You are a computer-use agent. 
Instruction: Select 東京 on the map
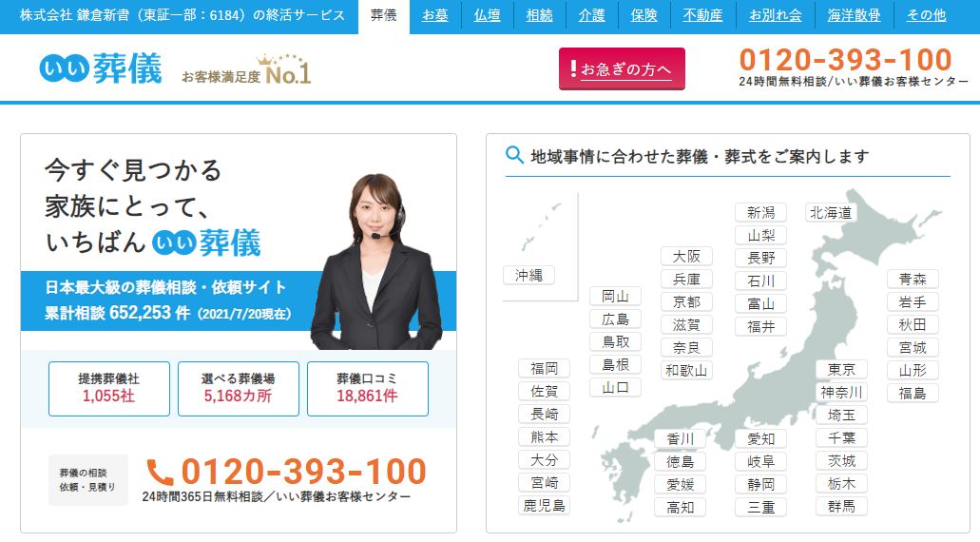pyautogui.click(x=841, y=370)
